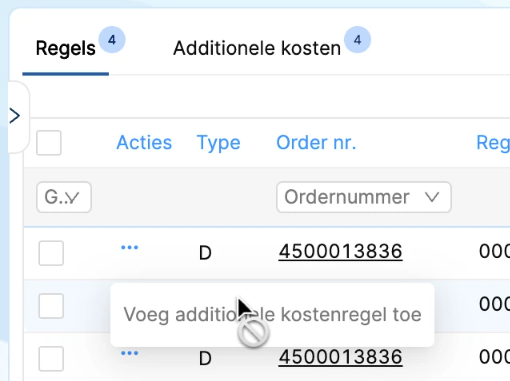Click Type value D in first row
This screenshot has width=510, height=381.
click(x=205, y=253)
